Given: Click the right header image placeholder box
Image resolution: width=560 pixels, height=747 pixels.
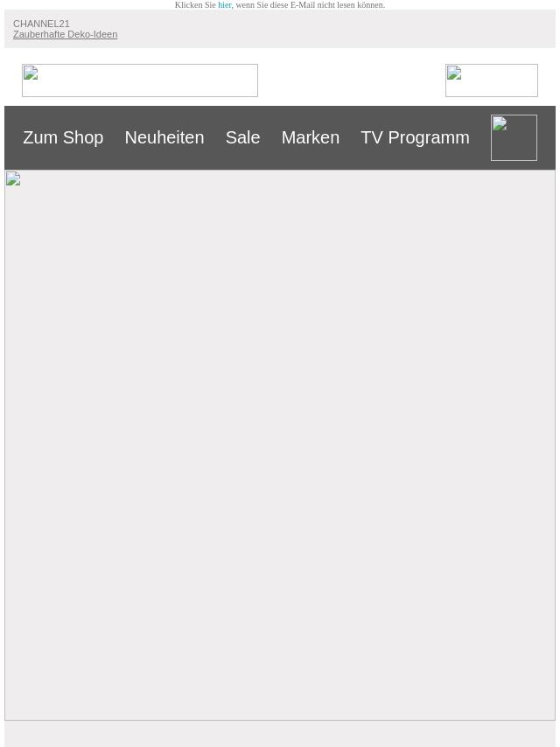Looking at the screenshot, I should point(492,80).
